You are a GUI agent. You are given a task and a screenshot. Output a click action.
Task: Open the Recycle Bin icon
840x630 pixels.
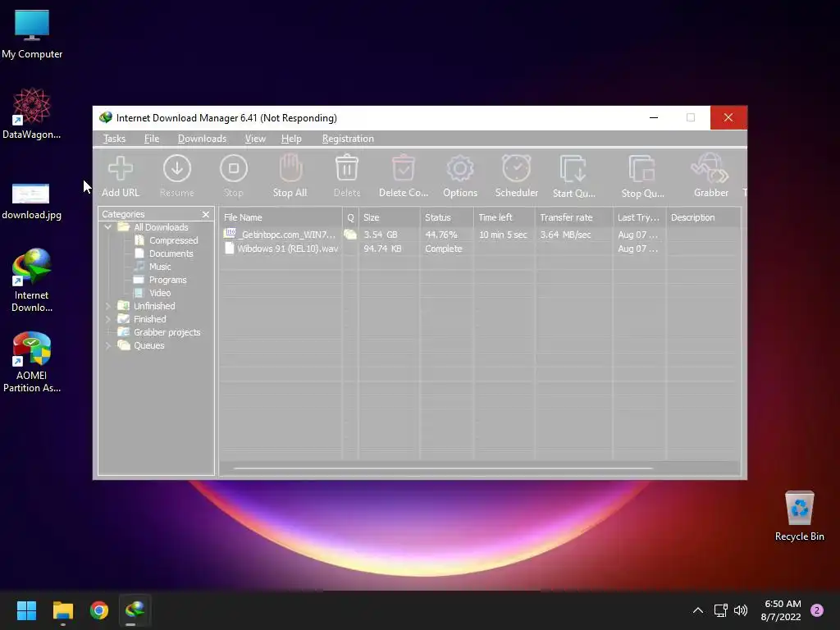click(x=799, y=515)
